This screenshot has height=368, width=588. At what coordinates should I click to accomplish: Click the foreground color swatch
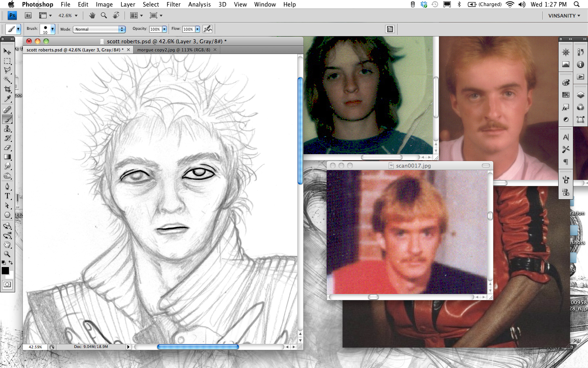(x=5, y=271)
